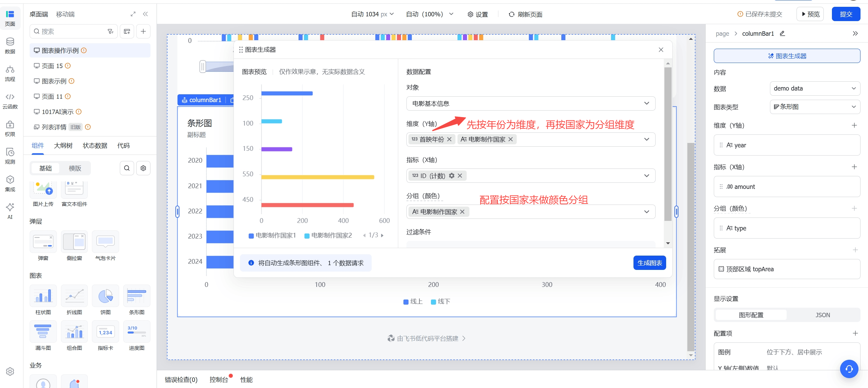
Task: Select JSON display setting mode
Action: point(822,315)
